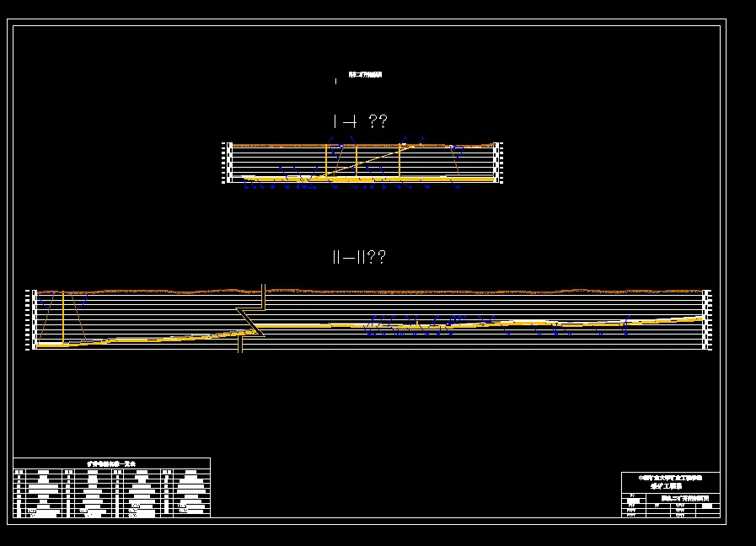Select the "I—I ??" section heading

pos(360,121)
